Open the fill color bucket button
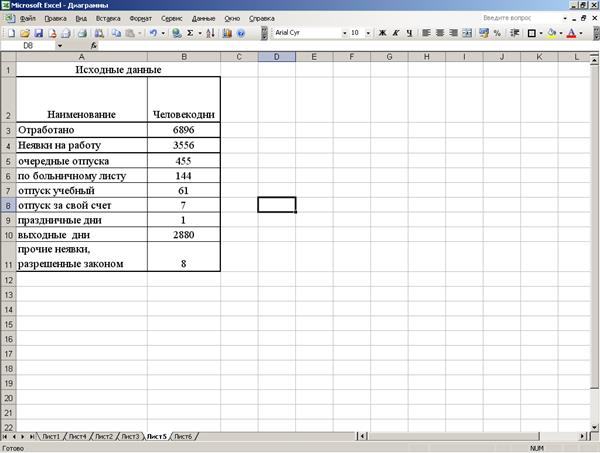Image resolution: width=600 pixels, height=453 pixels. pos(550,33)
